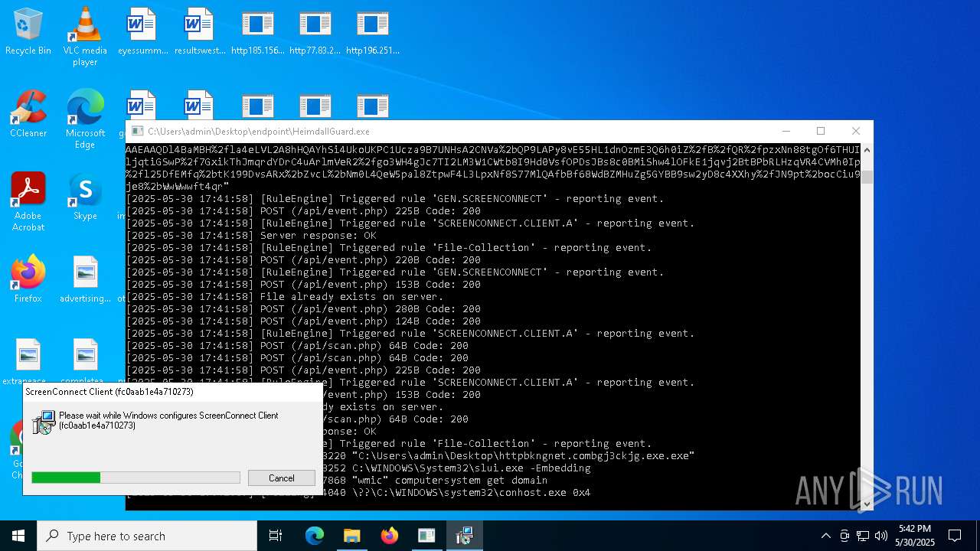980x551 pixels.
Task: Open the network status tray icon
Action: [x=863, y=536]
